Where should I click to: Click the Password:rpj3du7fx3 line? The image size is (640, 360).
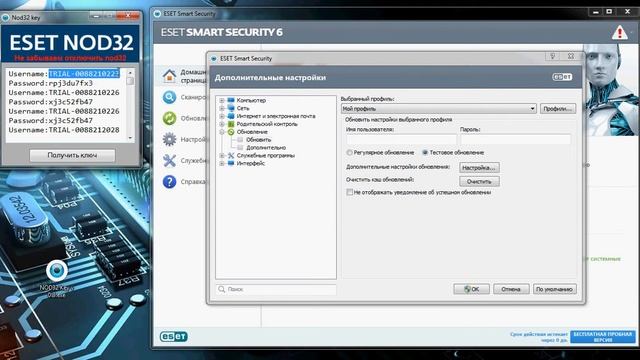click(51, 83)
